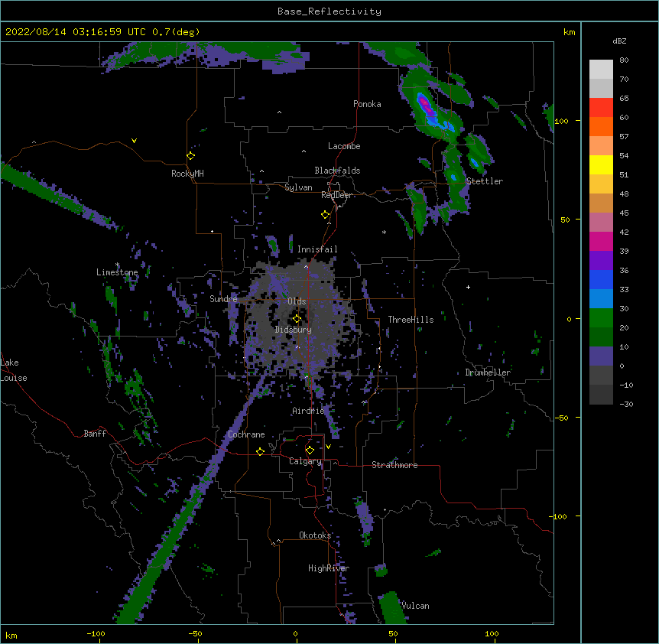Click the dBZ legend heading
Image resolution: width=659 pixels, height=644 pixels.
pos(619,41)
